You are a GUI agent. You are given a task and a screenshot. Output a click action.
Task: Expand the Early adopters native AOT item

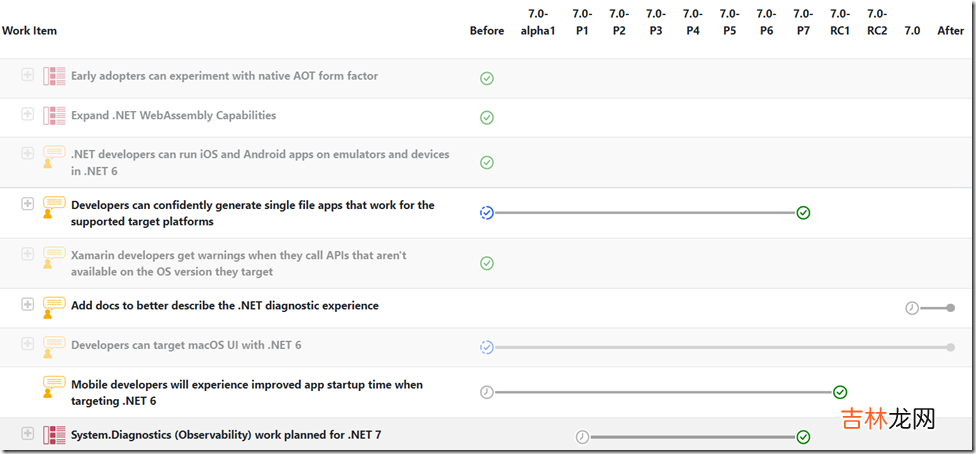tap(28, 75)
